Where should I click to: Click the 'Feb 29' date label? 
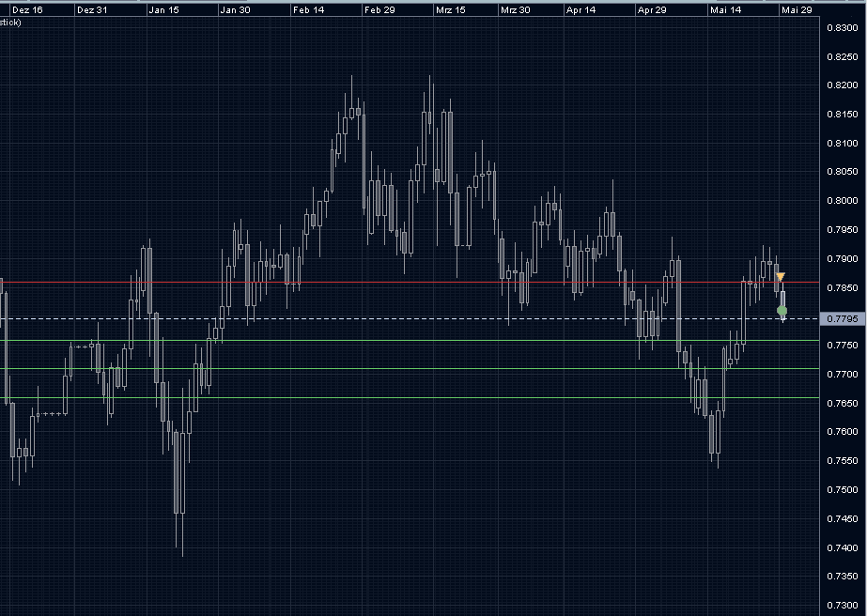click(x=379, y=10)
